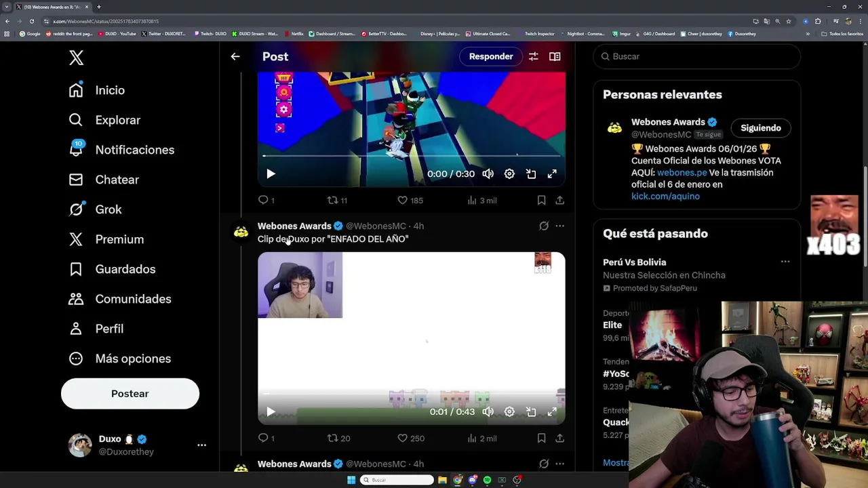Open reply sorting filter icon
868x488 pixels.
[x=534, y=57]
